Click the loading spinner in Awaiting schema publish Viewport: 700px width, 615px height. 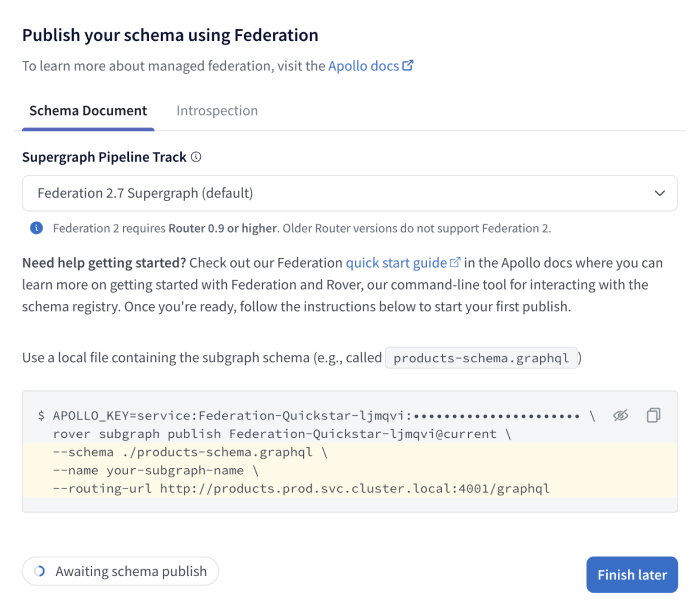39,571
